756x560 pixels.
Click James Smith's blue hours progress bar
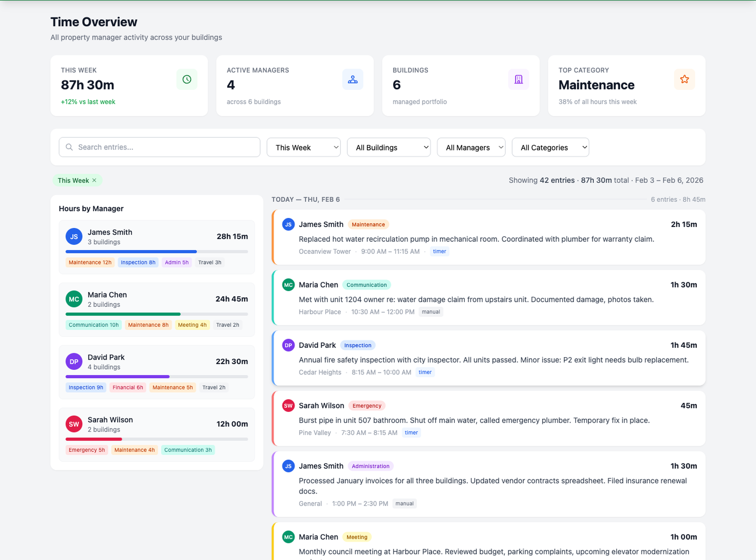(131, 252)
